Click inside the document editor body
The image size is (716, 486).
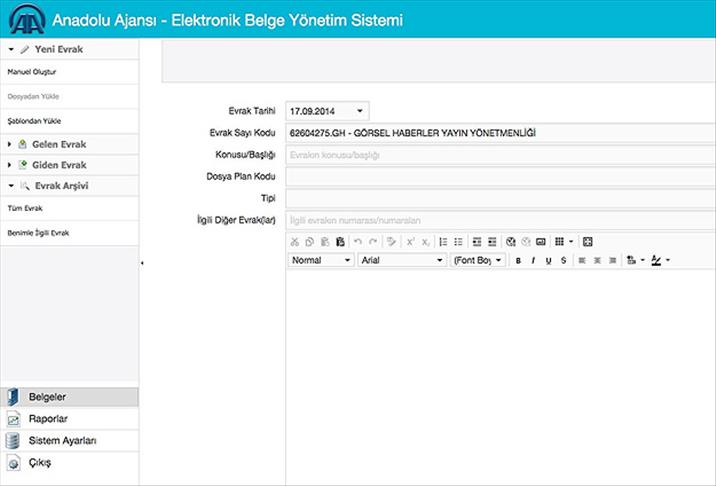pyautogui.click(x=500, y=377)
